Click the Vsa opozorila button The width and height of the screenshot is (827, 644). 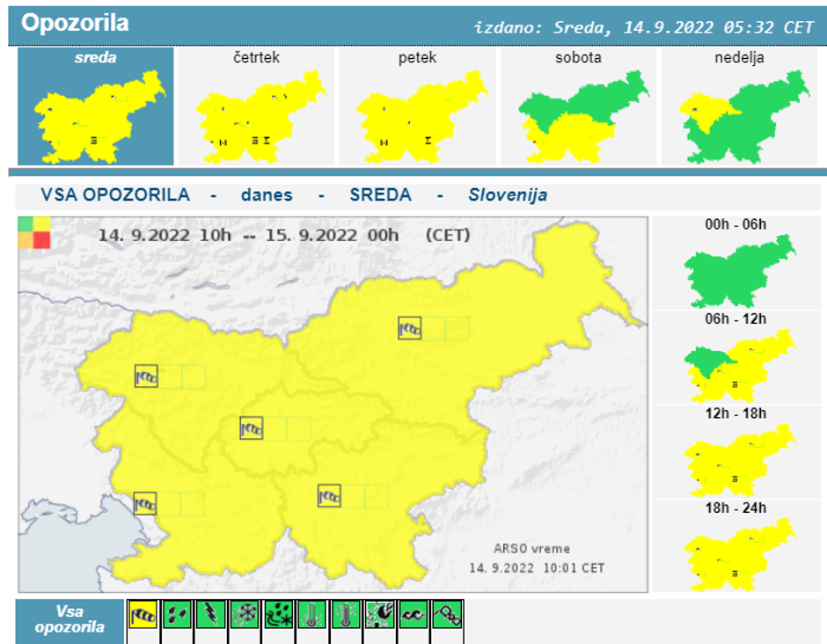[x=70, y=619]
